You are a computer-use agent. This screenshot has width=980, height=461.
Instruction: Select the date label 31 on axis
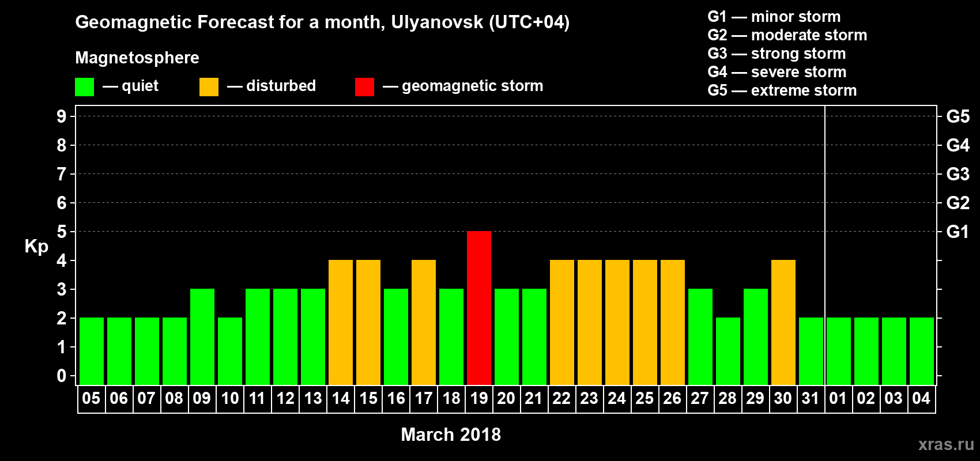coord(811,399)
